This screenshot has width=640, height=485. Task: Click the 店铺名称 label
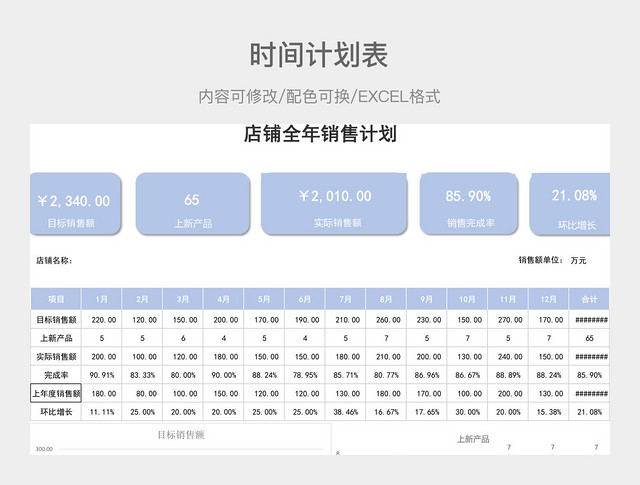click(54, 260)
